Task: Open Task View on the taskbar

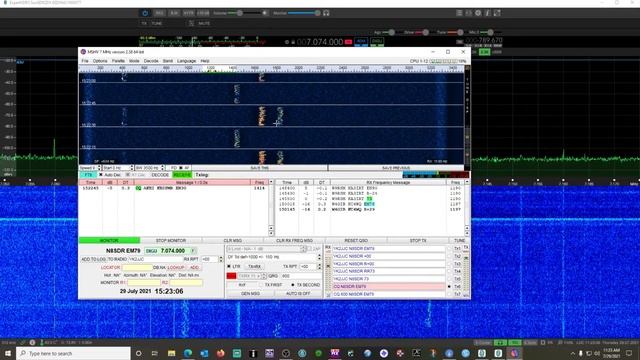Action: [x=155, y=353]
